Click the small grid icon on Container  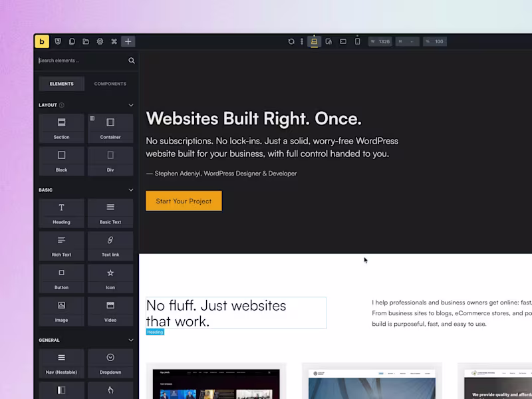tap(92, 118)
